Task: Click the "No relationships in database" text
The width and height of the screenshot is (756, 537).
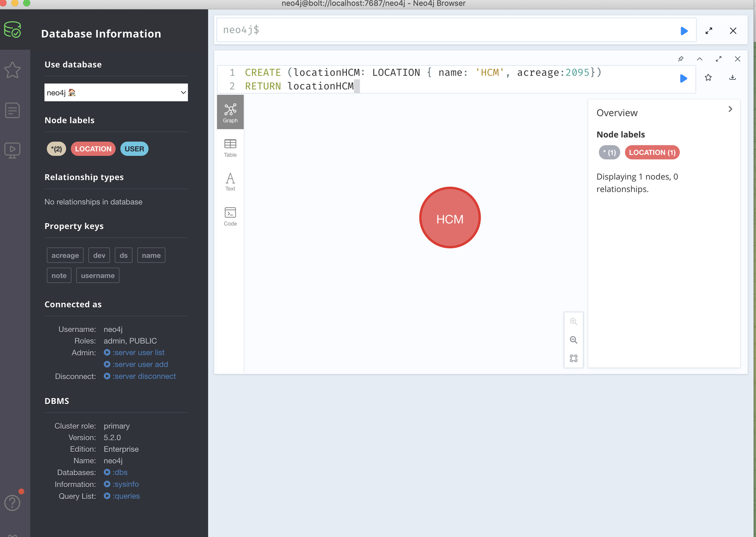Action: 93,202
